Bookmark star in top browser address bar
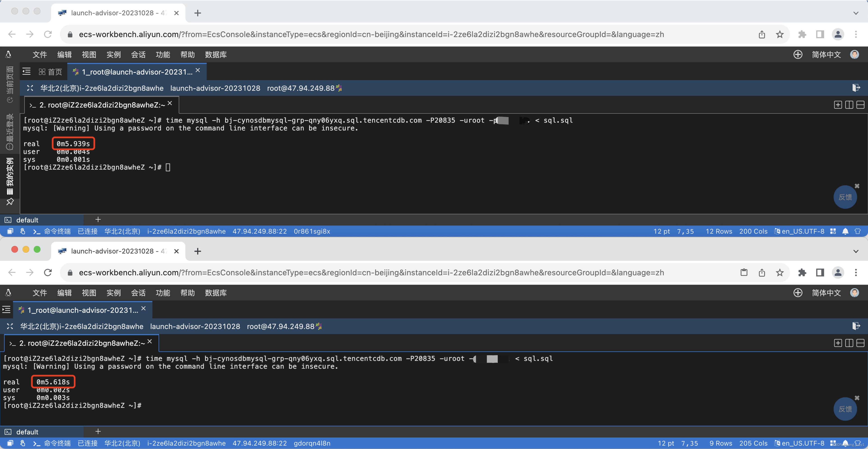This screenshot has width=868, height=449. coord(780,34)
